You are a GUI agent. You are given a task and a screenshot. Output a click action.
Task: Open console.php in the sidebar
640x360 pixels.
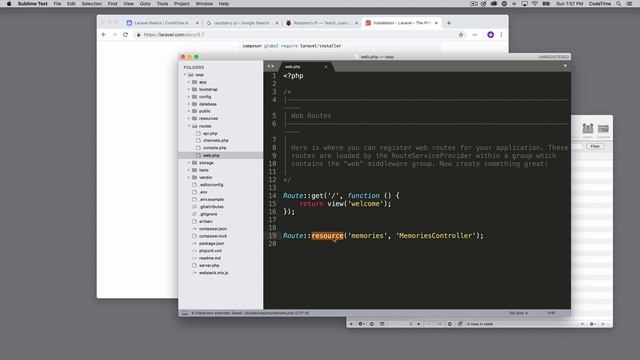pyautogui.click(x=215, y=148)
